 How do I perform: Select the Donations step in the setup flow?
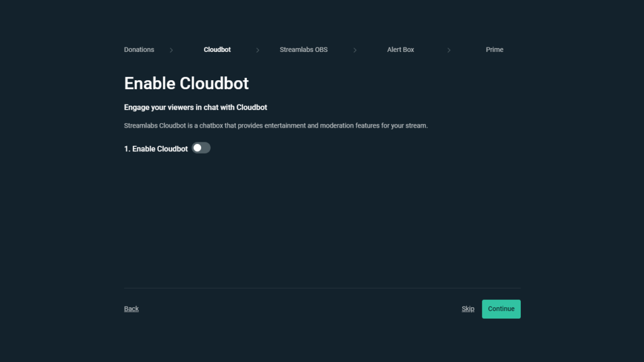point(138,50)
